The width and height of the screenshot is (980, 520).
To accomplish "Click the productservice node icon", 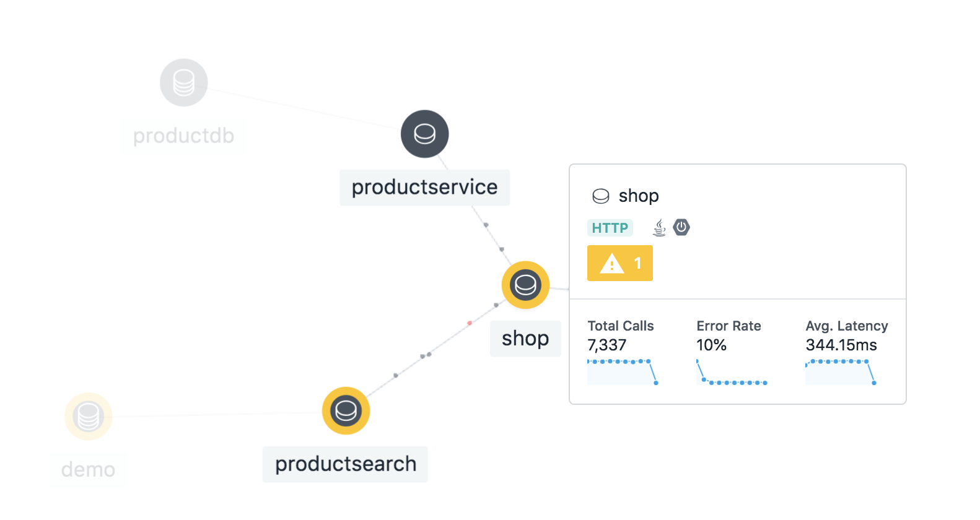I will 424,134.
